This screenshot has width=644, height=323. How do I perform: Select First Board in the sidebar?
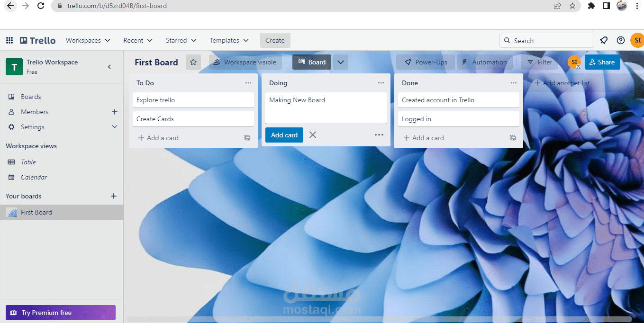pos(62,212)
